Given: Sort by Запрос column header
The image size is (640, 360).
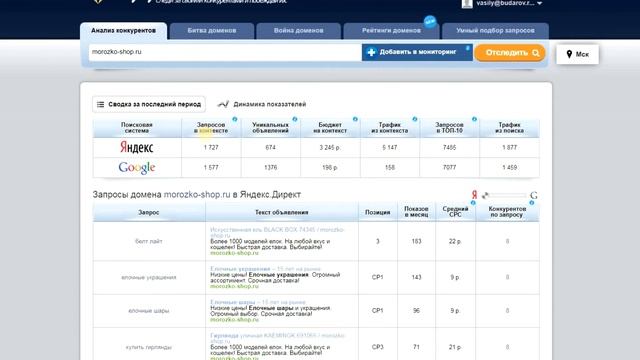Looking at the screenshot, I should tap(149, 212).
